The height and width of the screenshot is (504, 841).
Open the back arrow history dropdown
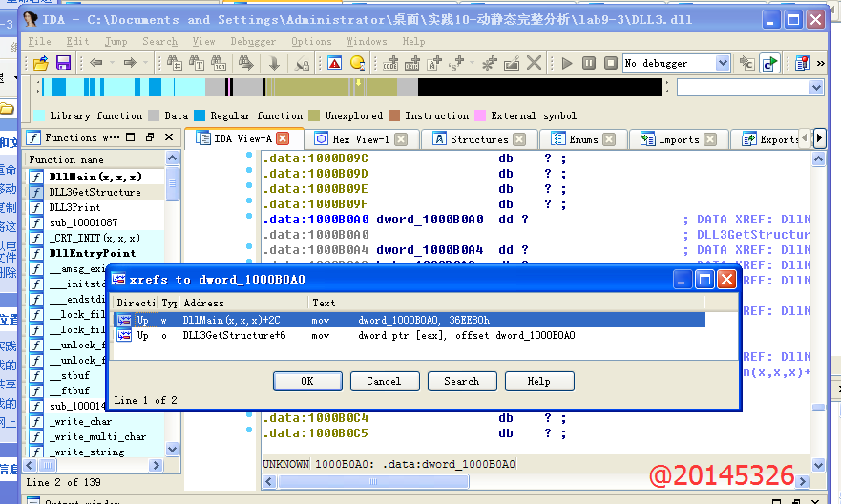(x=112, y=63)
